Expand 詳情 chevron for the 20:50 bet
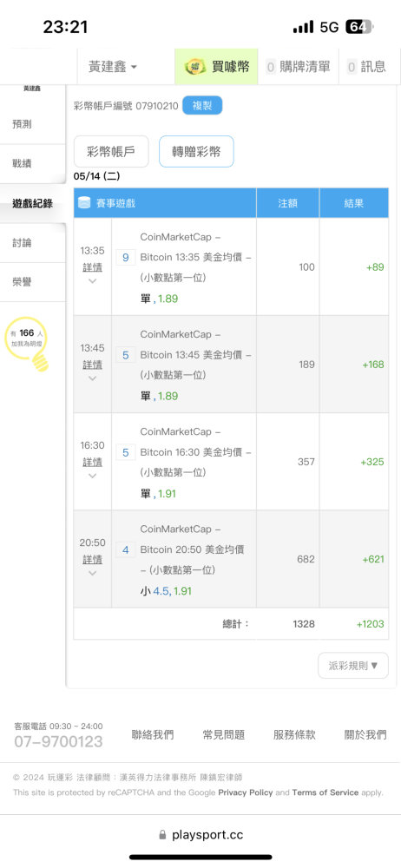The width and height of the screenshot is (401, 868). [93, 573]
